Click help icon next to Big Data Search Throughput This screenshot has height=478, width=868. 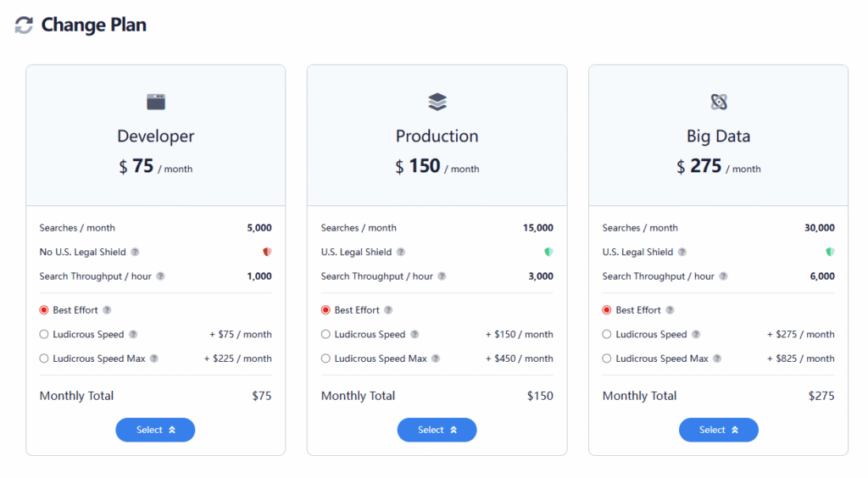click(x=723, y=276)
